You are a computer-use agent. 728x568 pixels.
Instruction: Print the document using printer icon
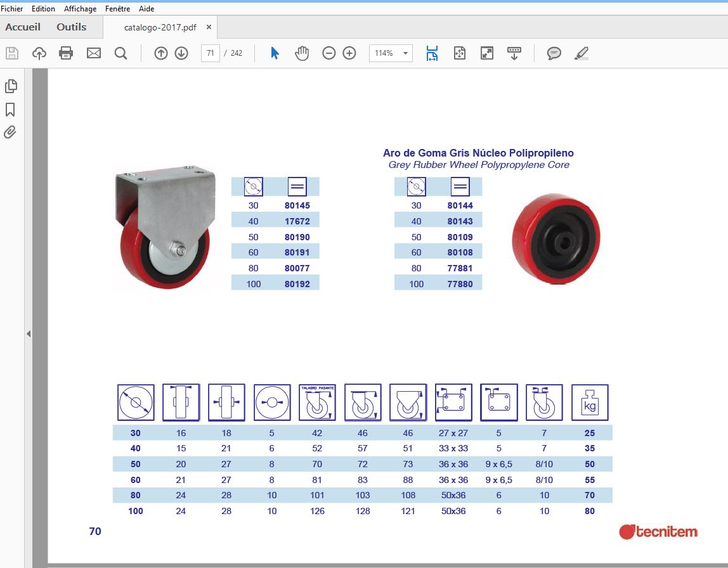(66, 53)
